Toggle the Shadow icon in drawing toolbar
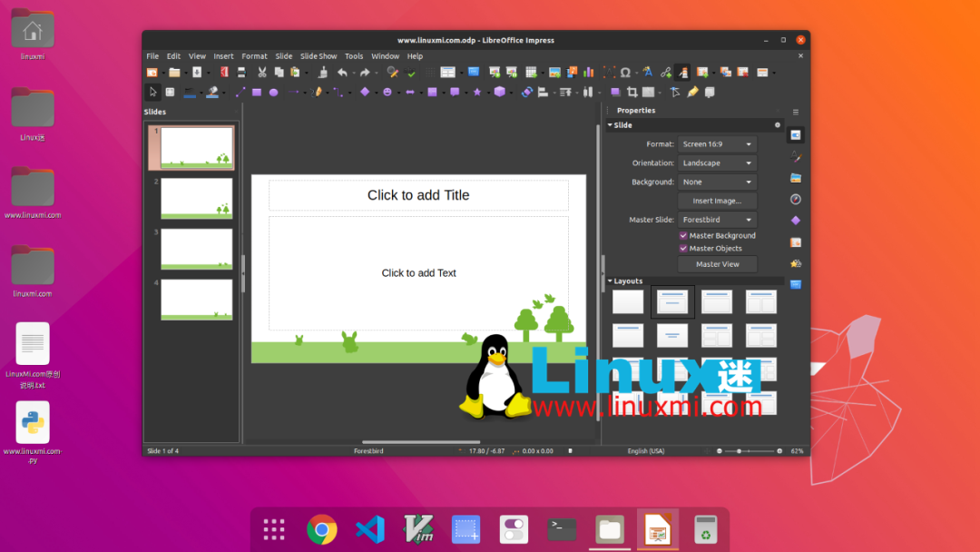The width and height of the screenshot is (980, 552). 615,92
